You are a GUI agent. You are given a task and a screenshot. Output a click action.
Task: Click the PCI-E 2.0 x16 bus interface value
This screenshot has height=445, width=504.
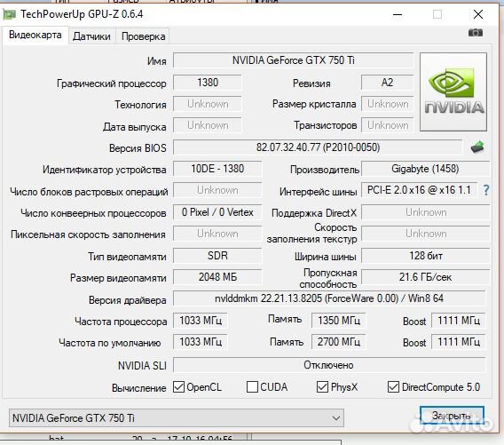coord(419,190)
